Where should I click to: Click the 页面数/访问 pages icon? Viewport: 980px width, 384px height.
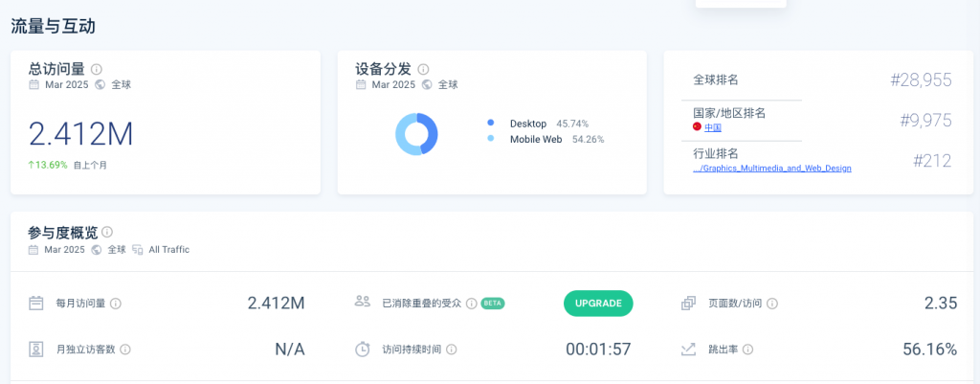point(688,304)
